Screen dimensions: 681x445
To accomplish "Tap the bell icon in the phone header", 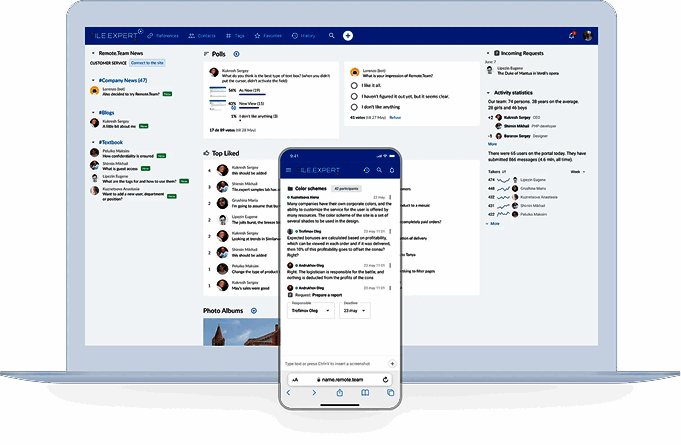I will click(x=392, y=170).
